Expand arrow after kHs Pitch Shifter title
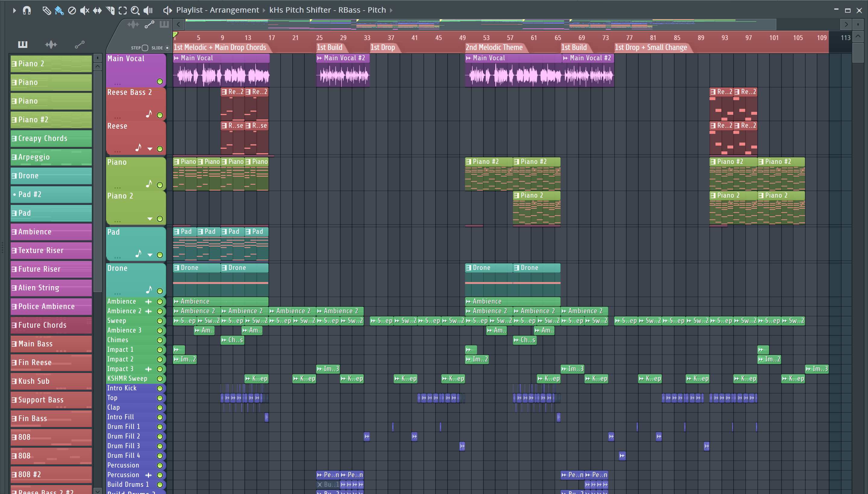The image size is (868, 494). pyautogui.click(x=392, y=11)
